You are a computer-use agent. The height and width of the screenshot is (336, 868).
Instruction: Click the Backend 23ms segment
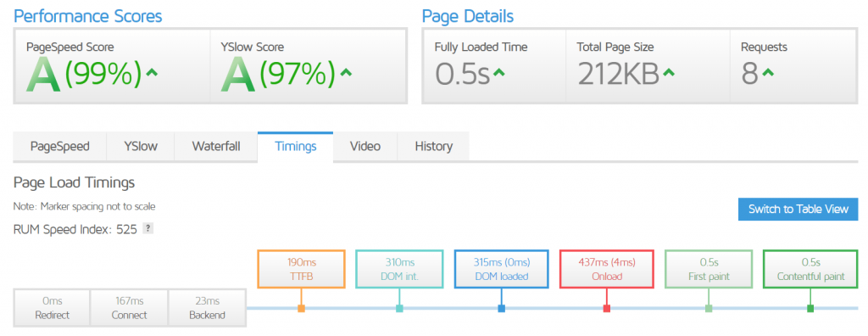[207, 308]
